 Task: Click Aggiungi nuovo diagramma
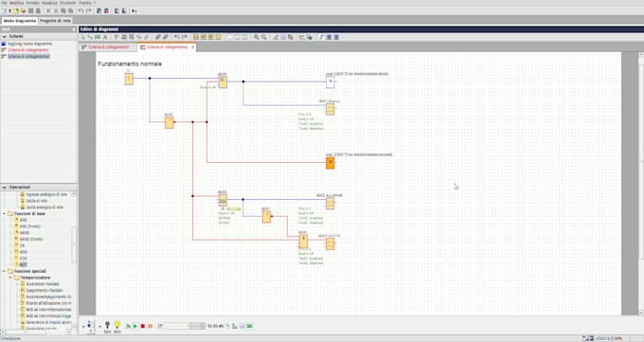tap(29, 44)
